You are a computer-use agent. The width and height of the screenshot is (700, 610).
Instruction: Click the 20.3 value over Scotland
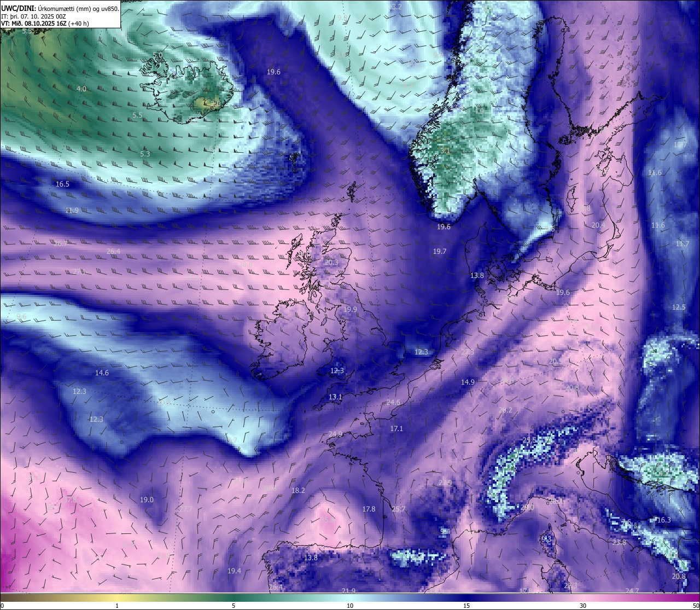click(331, 263)
